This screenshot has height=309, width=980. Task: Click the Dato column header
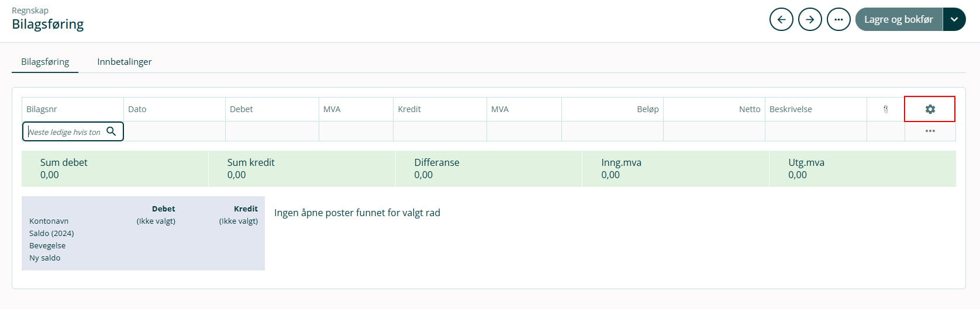click(137, 109)
